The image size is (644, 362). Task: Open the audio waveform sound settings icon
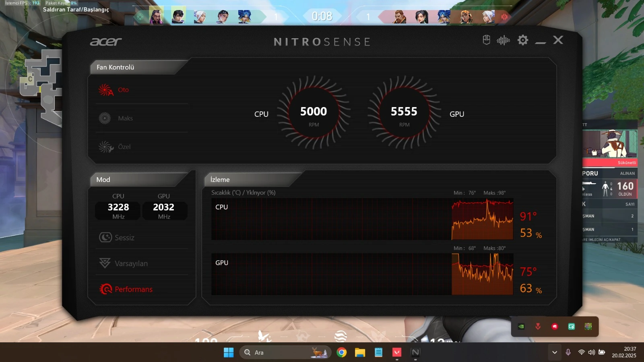click(503, 40)
